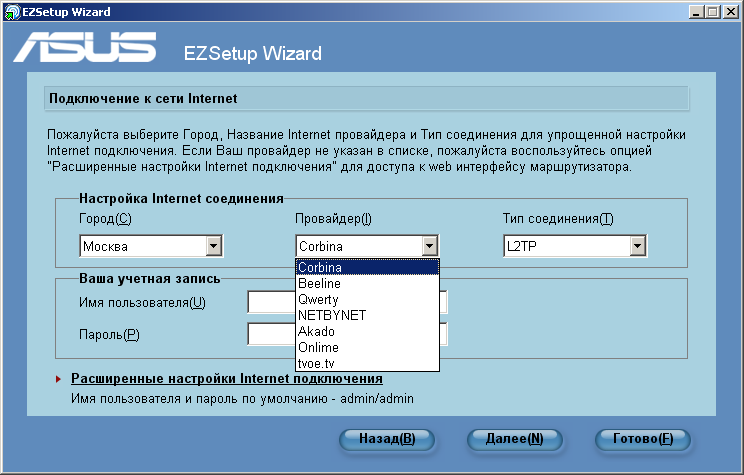Choose NETBYNET provider option

367,316
